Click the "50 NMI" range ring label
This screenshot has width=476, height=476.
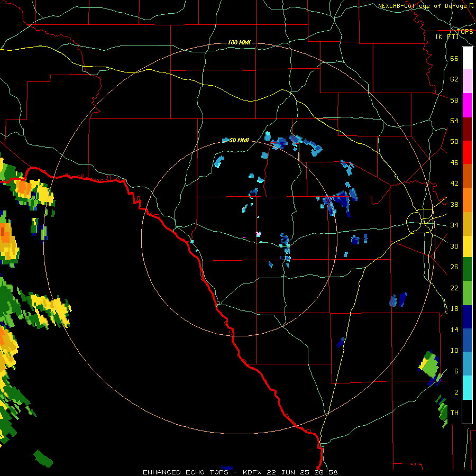click(x=239, y=140)
